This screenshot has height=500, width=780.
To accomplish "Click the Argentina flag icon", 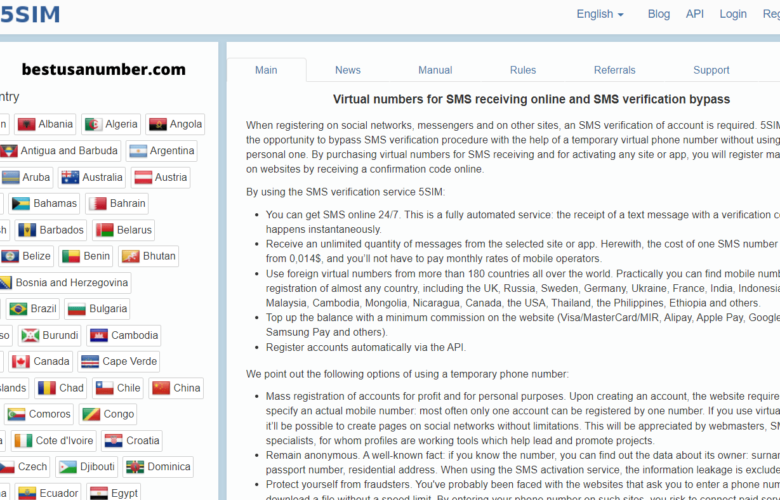I will point(138,151).
